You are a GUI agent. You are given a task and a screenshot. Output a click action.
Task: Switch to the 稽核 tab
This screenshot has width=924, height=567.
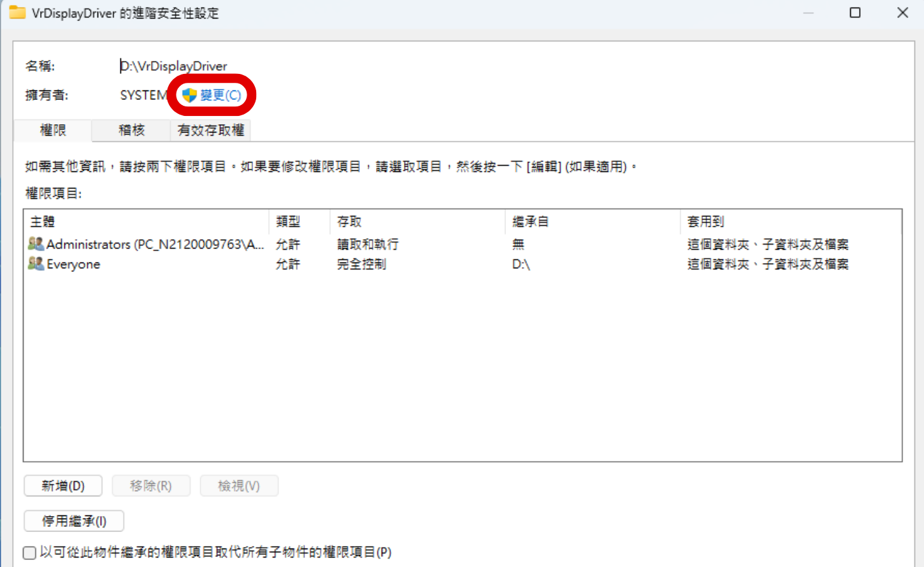click(130, 130)
